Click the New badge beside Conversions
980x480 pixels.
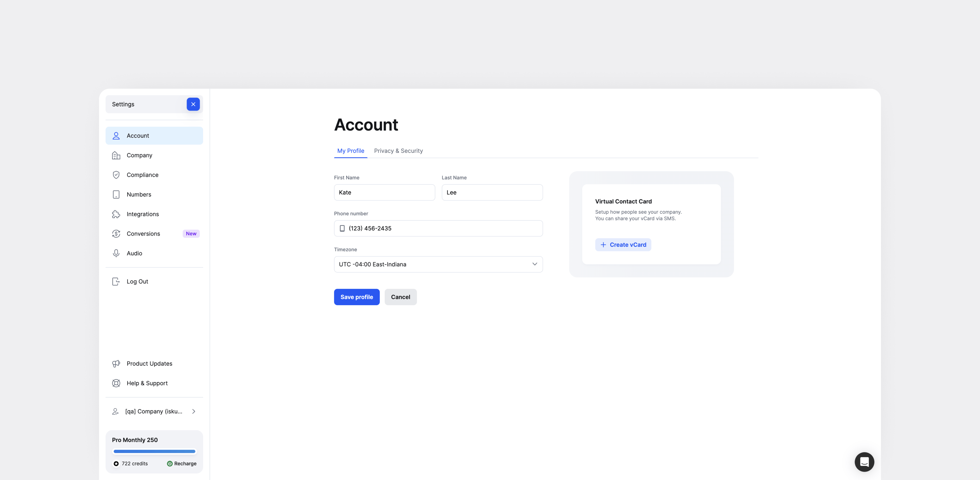[x=191, y=234]
